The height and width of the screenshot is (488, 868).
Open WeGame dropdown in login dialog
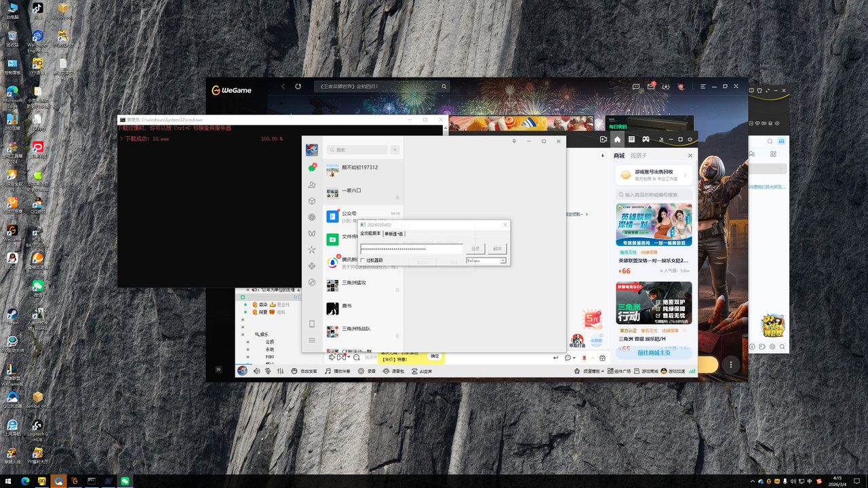486,260
